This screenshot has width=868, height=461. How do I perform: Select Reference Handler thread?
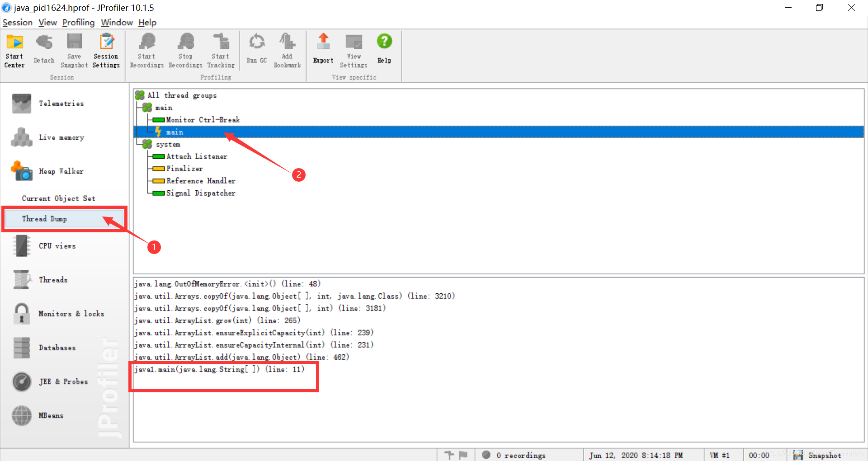click(x=201, y=181)
